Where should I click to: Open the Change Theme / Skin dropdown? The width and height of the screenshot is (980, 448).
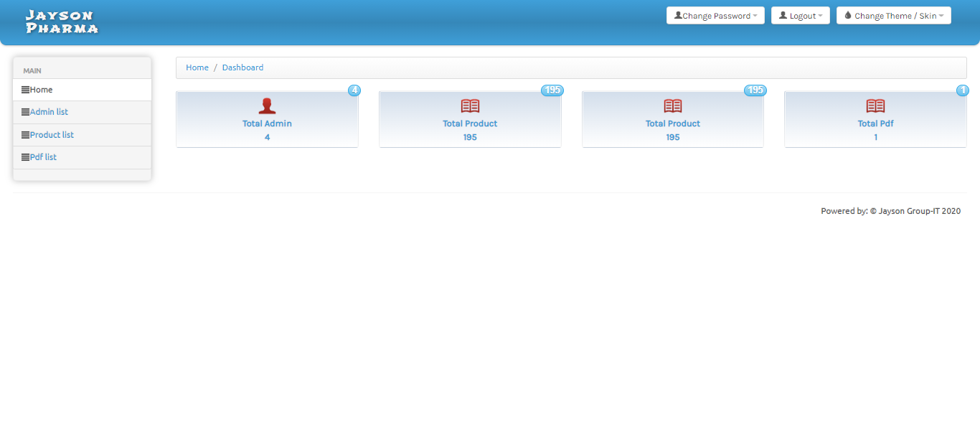pyautogui.click(x=894, y=16)
